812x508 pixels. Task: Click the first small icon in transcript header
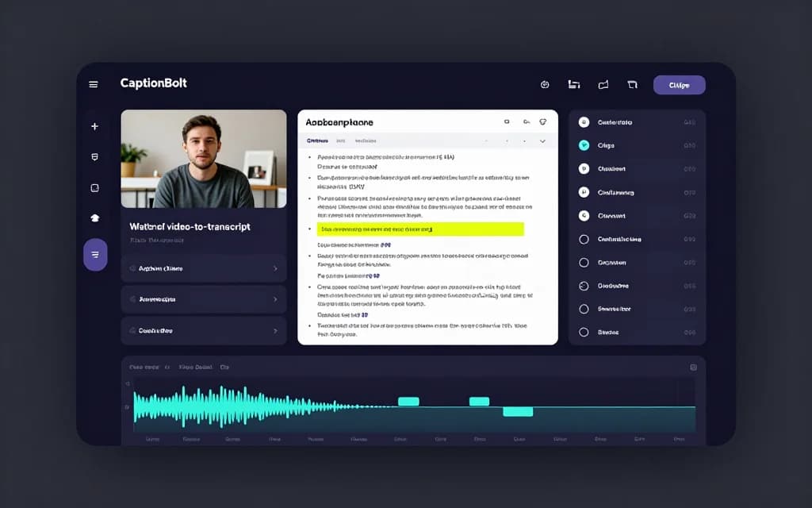click(x=507, y=121)
